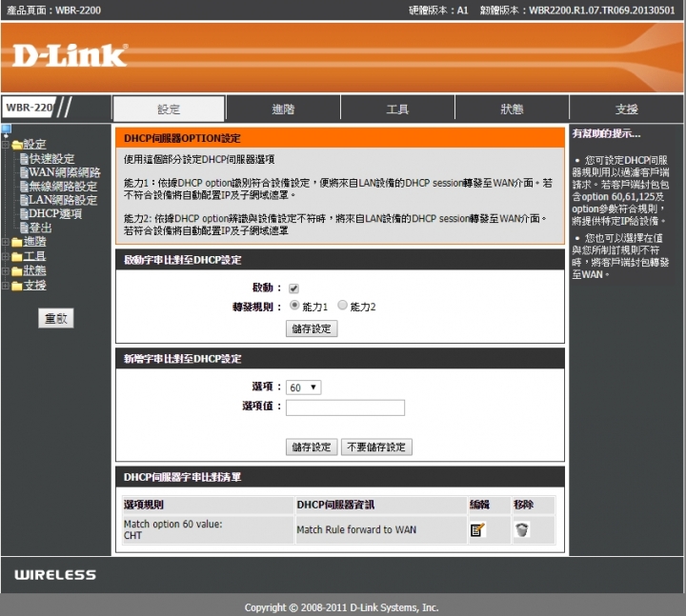Click the 進階 folder icon in the sidebar
This screenshot has height=616, width=686.
[17, 242]
